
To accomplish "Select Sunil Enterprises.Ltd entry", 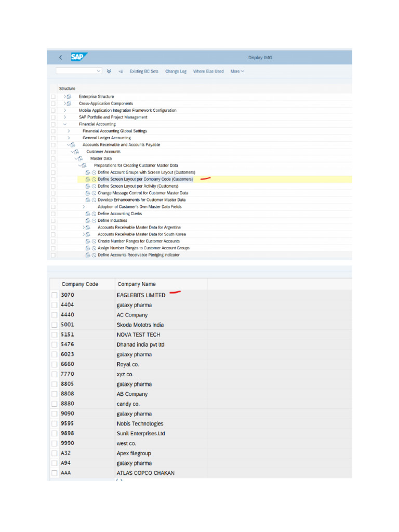I will [141, 434].
